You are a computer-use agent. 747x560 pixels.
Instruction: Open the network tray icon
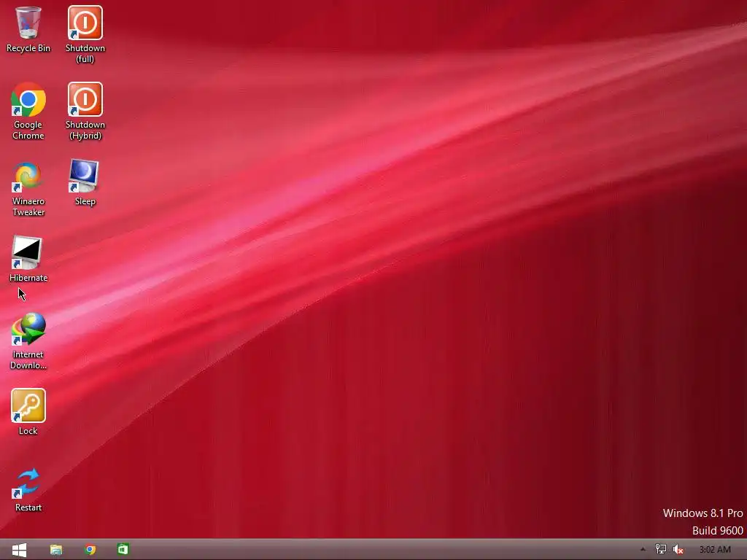coord(660,550)
